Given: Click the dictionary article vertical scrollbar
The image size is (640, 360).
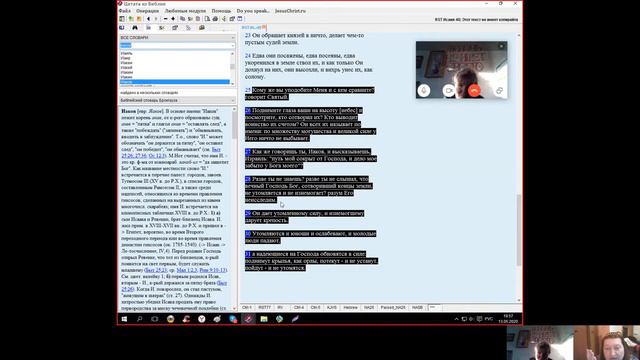Looking at the screenshot, I should pyautogui.click(x=234, y=208).
